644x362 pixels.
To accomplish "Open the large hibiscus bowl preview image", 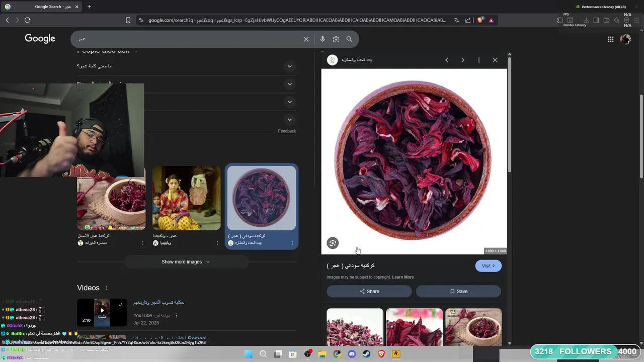I will 414,161.
